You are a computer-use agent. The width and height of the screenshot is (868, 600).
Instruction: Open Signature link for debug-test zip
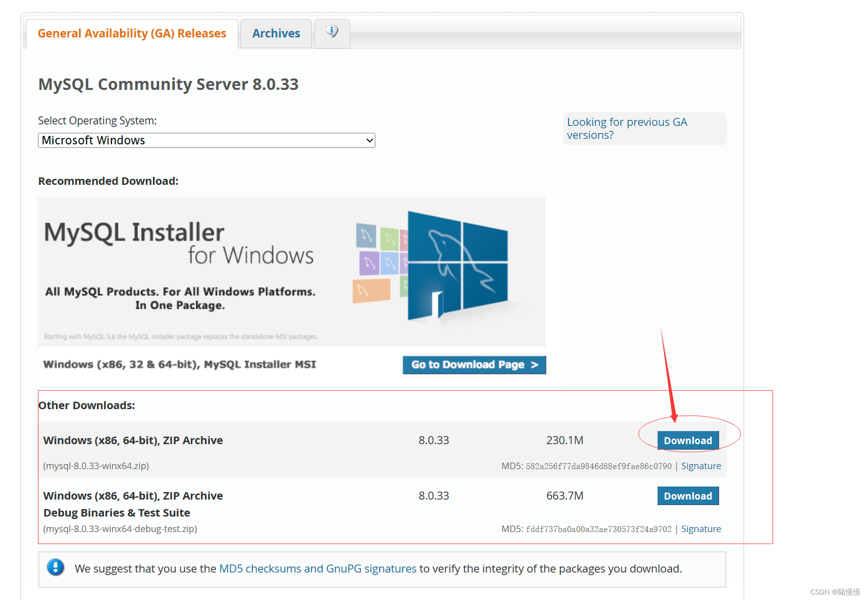pos(701,529)
